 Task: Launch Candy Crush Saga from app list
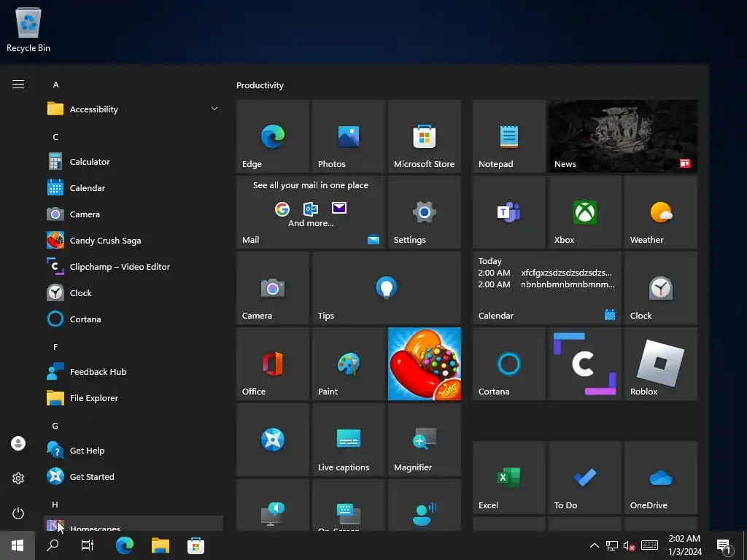tap(133, 241)
